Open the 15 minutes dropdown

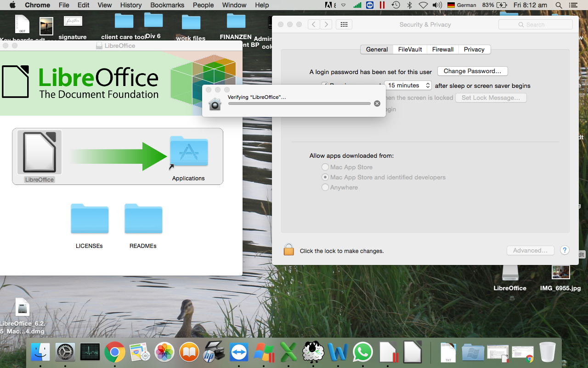coord(408,85)
